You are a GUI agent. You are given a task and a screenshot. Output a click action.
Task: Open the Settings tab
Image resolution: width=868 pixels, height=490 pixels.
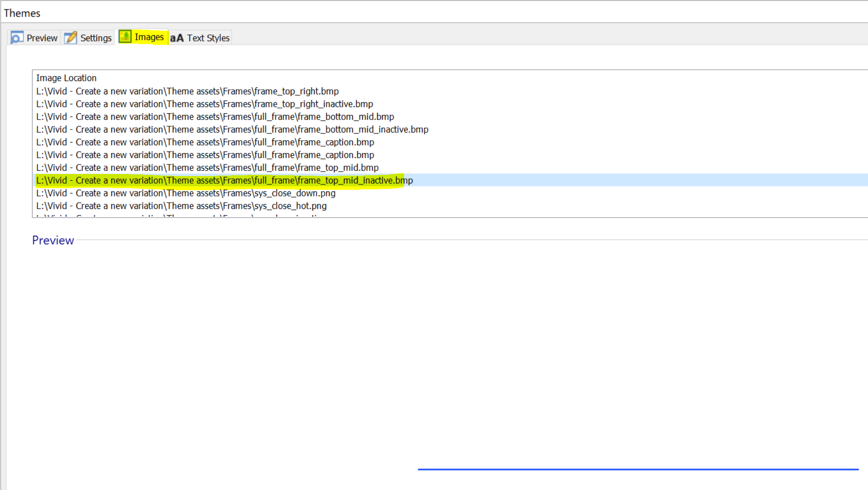coord(88,38)
